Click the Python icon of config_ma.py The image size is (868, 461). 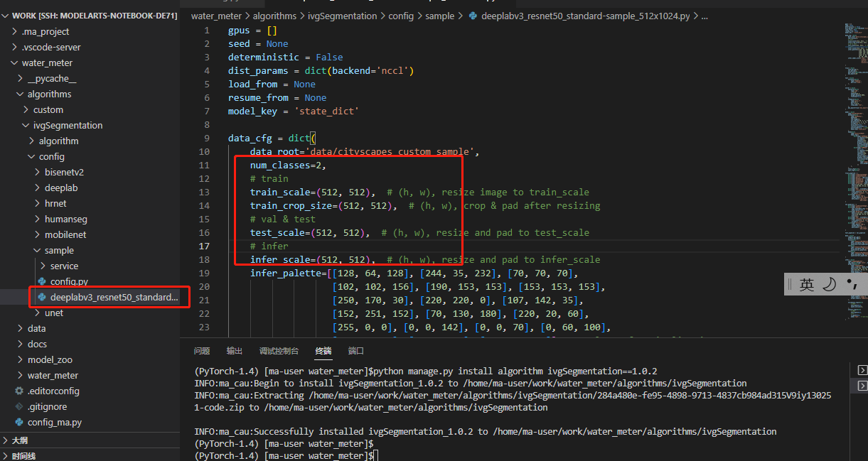tap(19, 422)
